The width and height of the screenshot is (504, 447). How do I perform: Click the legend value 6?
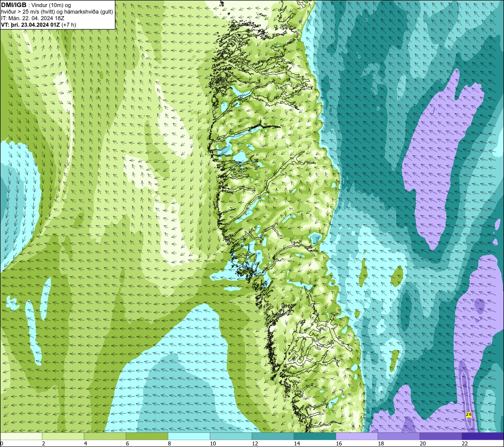point(128,443)
